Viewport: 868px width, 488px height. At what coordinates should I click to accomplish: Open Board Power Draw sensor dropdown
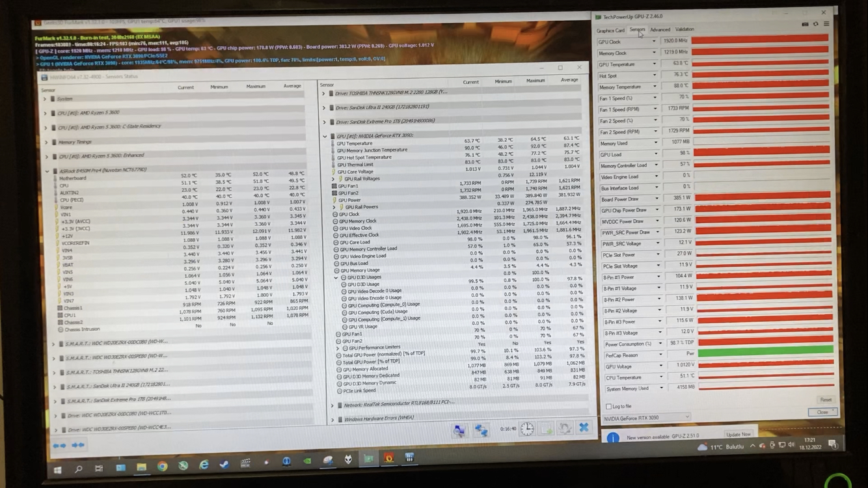(657, 199)
